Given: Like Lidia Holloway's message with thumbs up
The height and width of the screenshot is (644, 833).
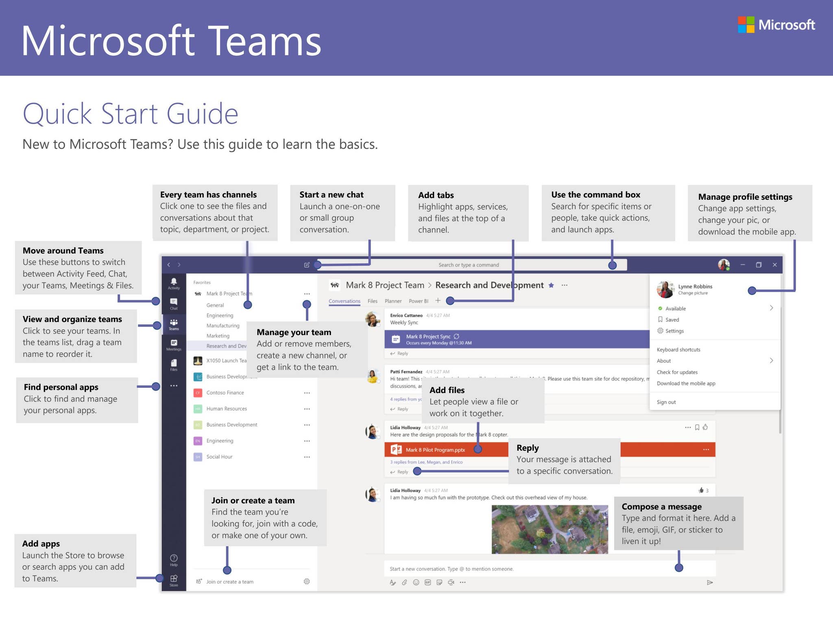Looking at the screenshot, I should [x=705, y=427].
